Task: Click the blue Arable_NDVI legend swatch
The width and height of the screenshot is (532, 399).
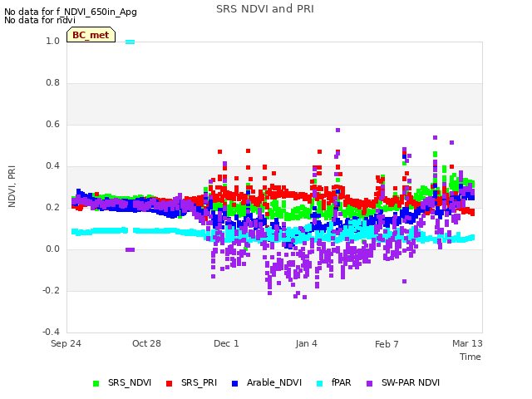Action: tap(234, 384)
